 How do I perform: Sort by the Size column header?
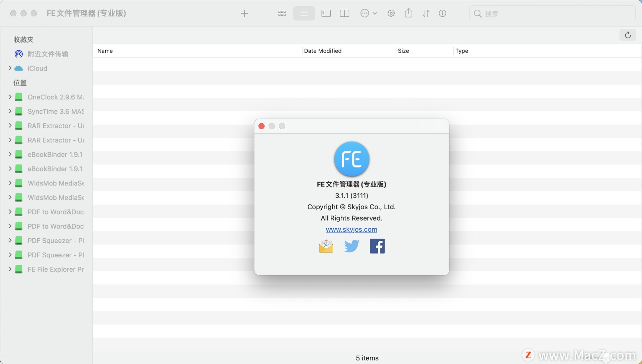click(x=424, y=51)
